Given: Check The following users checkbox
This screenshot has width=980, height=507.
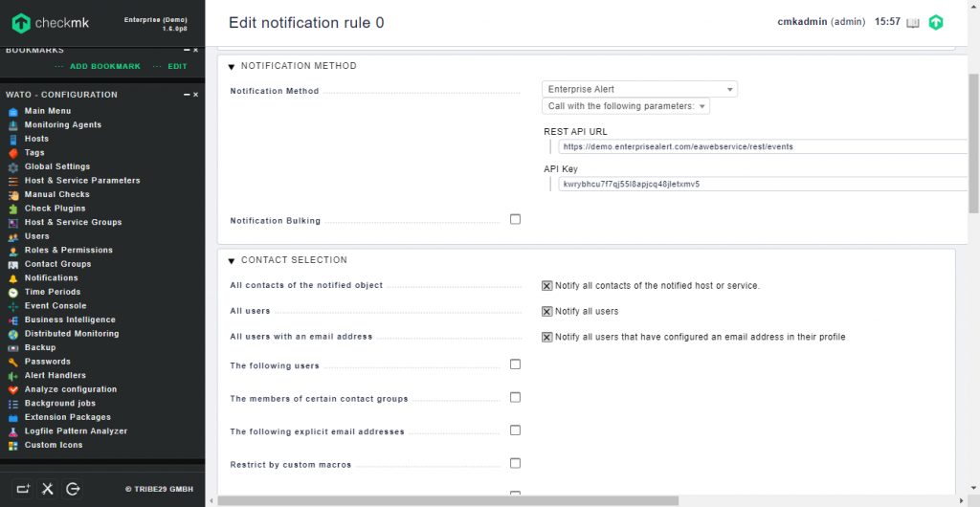Looking at the screenshot, I should [x=515, y=364].
